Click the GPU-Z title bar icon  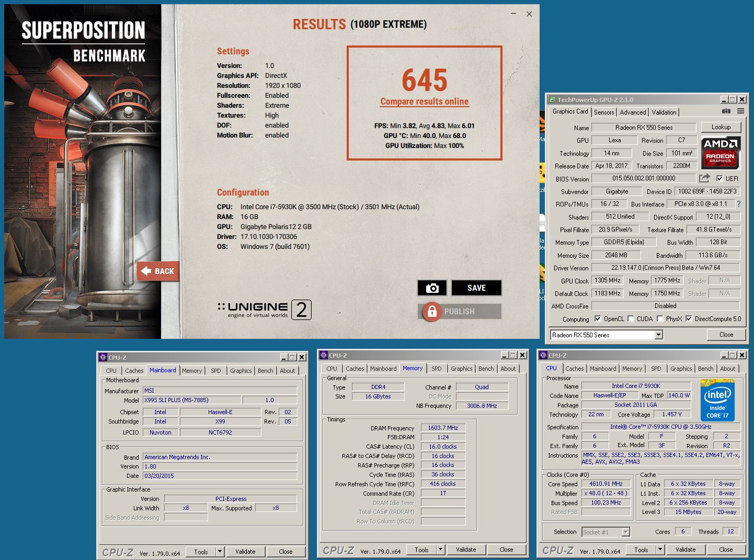coord(552,99)
